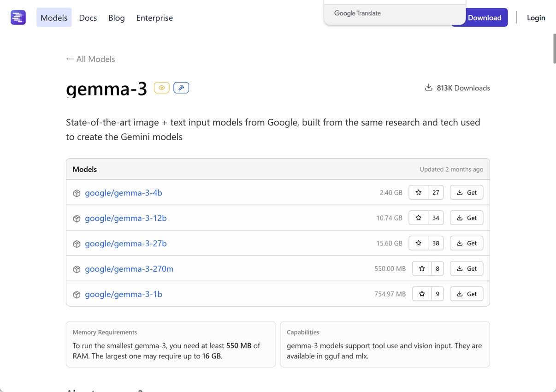Click the Login button
556x392 pixels.
coord(536,18)
